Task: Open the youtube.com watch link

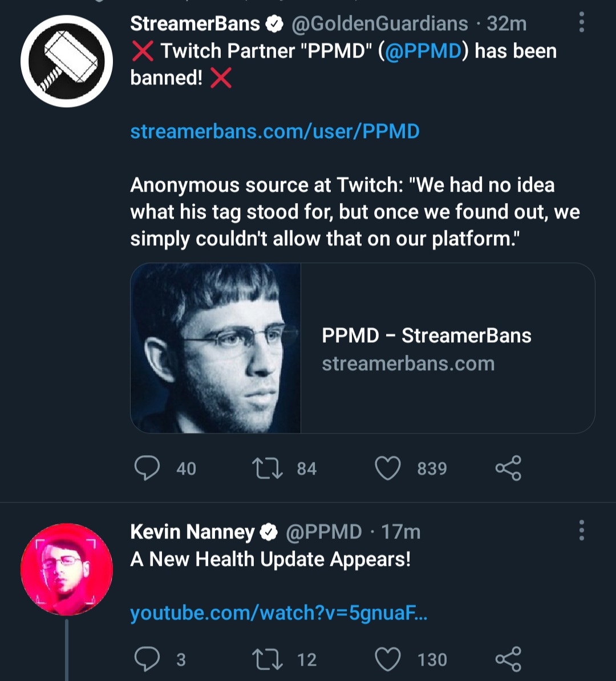Action: click(279, 613)
